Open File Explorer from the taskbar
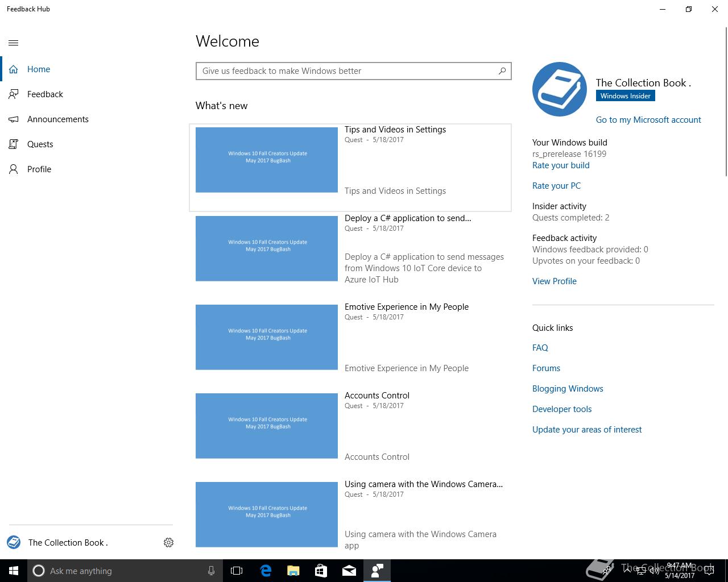 coord(293,571)
